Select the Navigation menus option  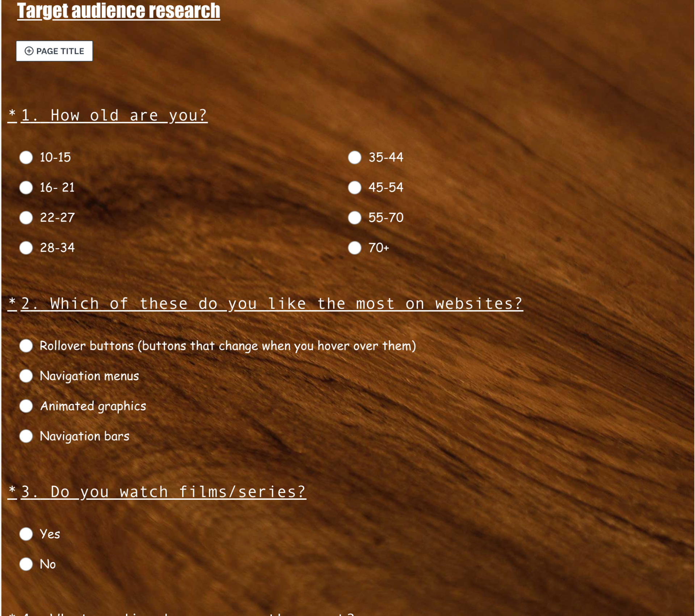coord(26,376)
